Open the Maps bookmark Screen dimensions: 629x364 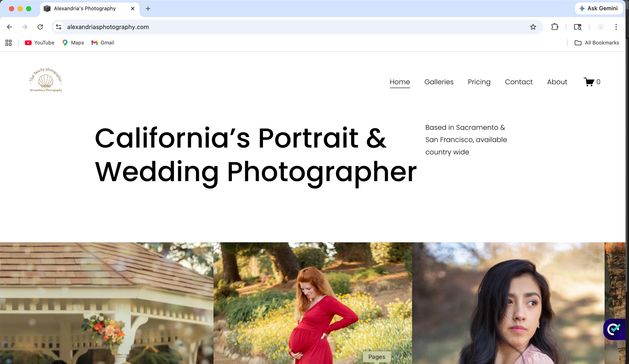[x=73, y=43]
